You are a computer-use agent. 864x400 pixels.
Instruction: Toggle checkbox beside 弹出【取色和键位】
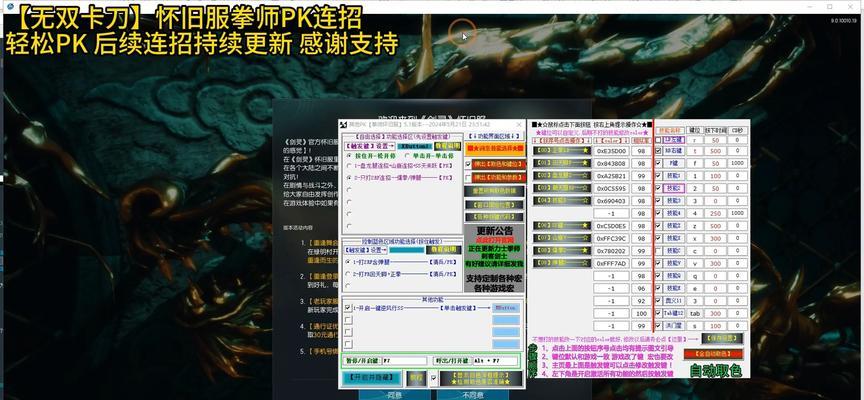pos(468,164)
